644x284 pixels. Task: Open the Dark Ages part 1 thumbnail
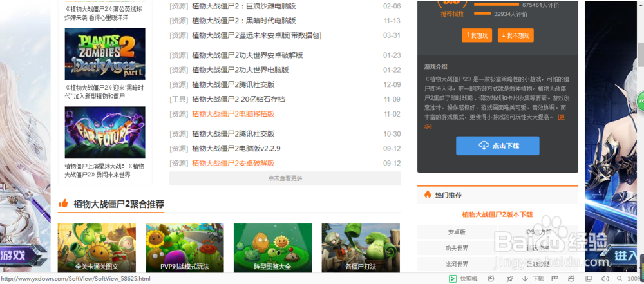point(105,54)
